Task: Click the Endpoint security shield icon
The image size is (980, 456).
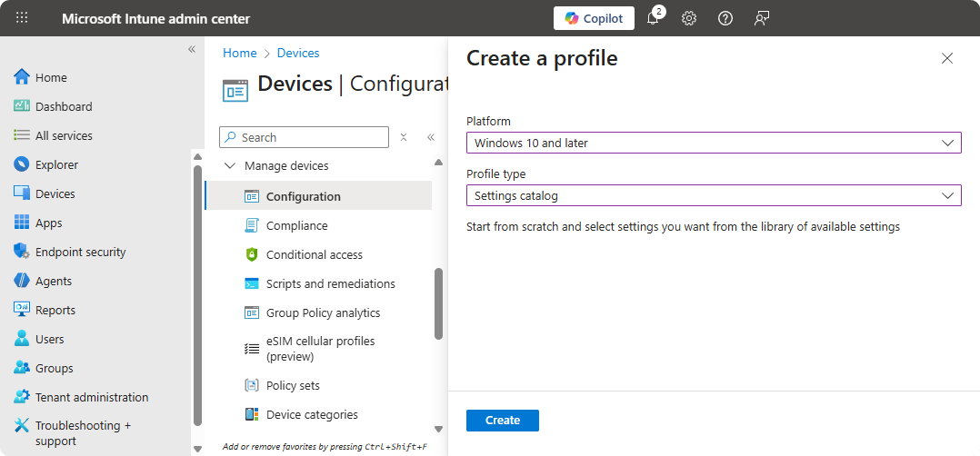Action: pyautogui.click(x=22, y=252)
